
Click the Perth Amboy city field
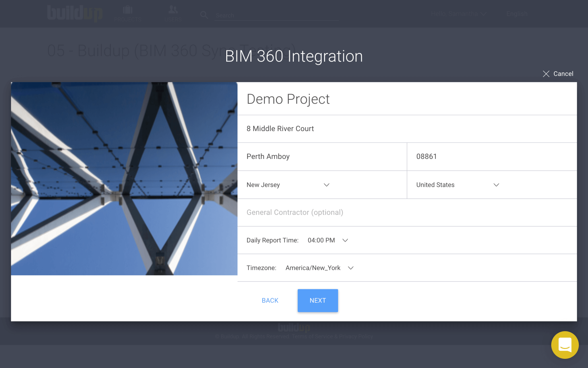click(322, 157)
